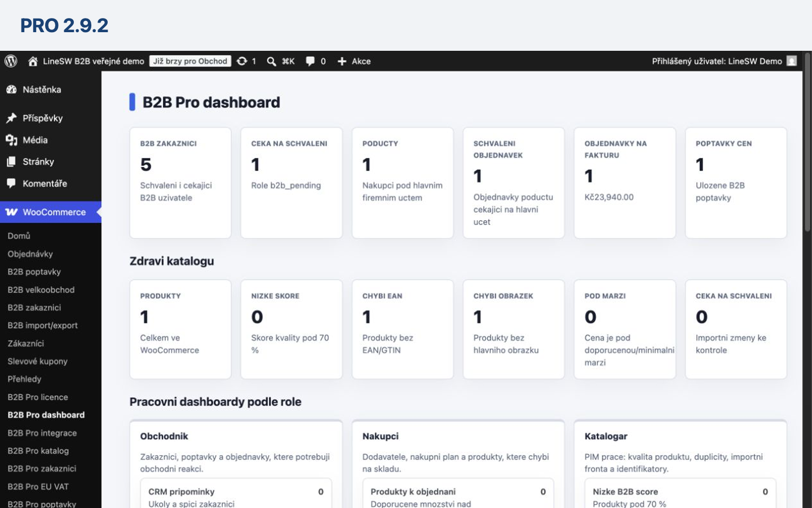Click the Stránky pages icon
Image resolution: width=812 pixels, height=508 pixels.
[11, 161]
